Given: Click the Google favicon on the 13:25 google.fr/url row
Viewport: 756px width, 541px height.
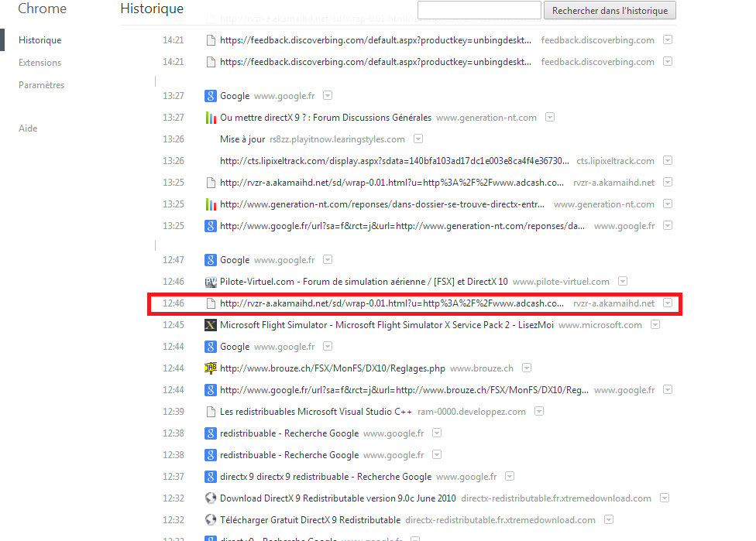Looking at the screenshot, I should coord(210,226).
